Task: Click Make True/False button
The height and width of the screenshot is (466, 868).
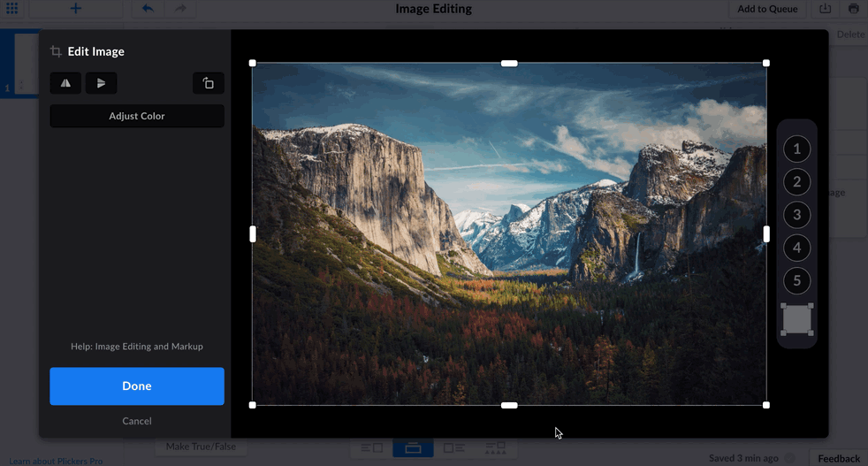Action: coord(201,447)
